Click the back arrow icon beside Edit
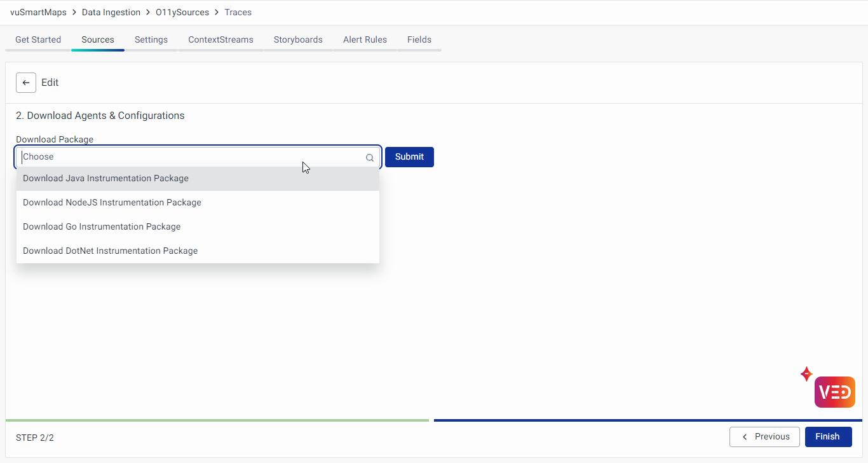This screenshot has width=868, height=463. point(26,83)
